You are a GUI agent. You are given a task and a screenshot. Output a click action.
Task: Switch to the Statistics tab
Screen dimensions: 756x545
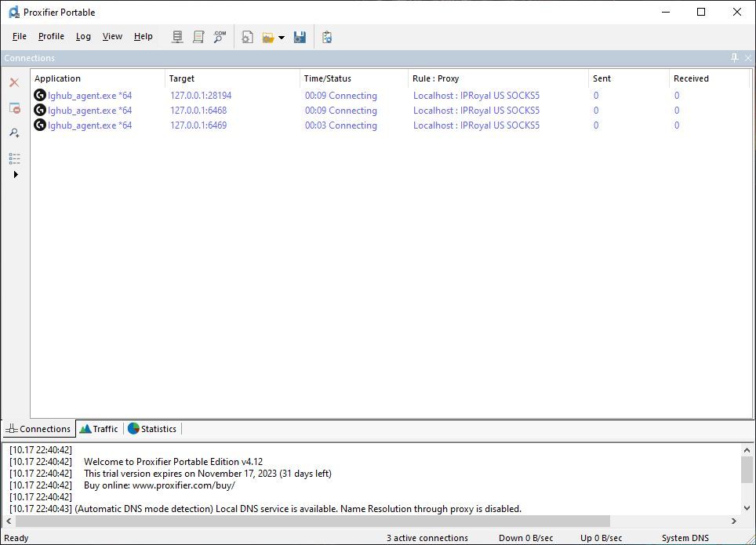click(152, 429)
